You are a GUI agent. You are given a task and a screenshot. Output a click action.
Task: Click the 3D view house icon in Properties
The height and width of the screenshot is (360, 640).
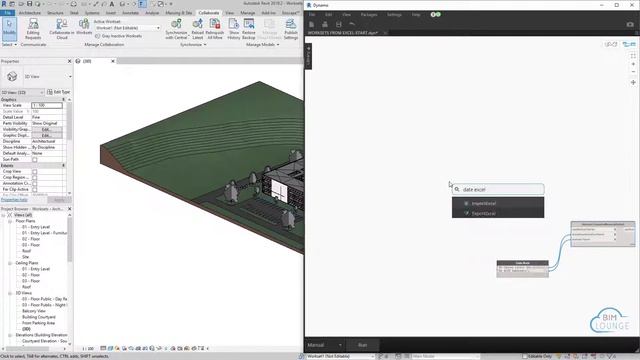12,76
